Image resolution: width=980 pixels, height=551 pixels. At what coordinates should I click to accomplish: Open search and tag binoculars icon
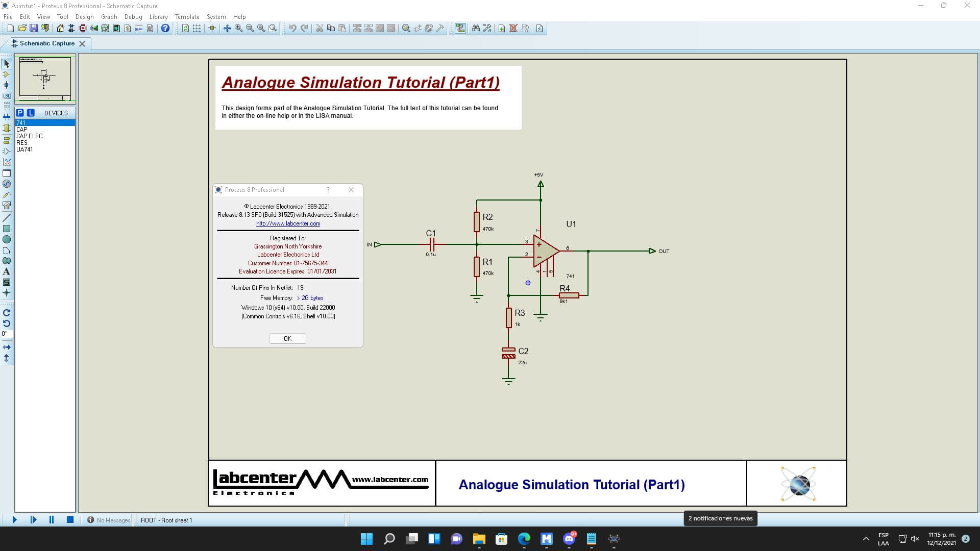(x=476, y=29)
